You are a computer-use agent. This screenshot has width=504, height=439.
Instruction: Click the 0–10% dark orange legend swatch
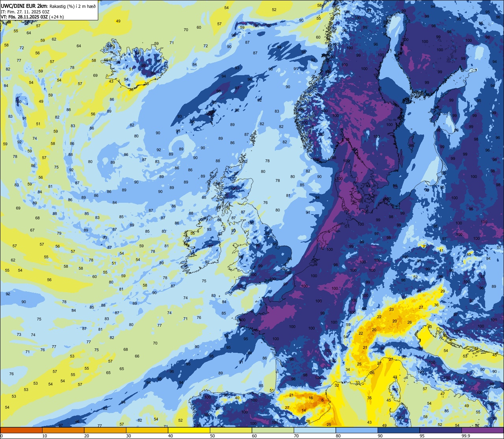coord(21,430)
